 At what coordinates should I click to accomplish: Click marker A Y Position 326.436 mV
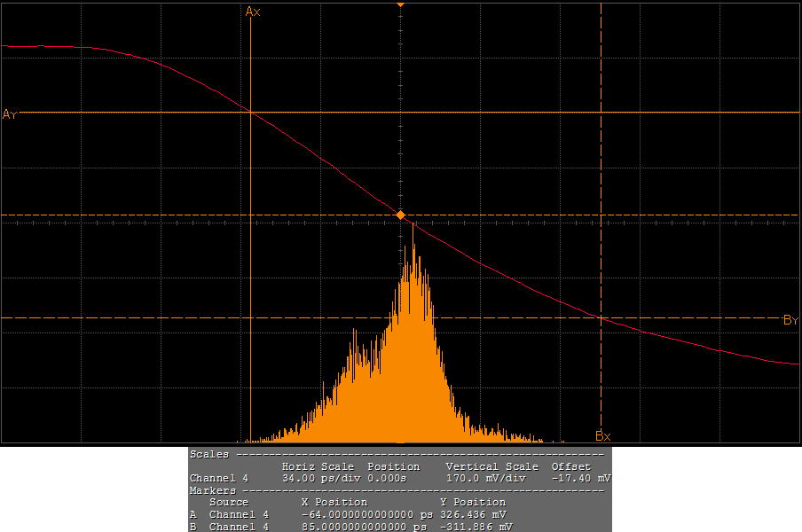pos(474,514)
